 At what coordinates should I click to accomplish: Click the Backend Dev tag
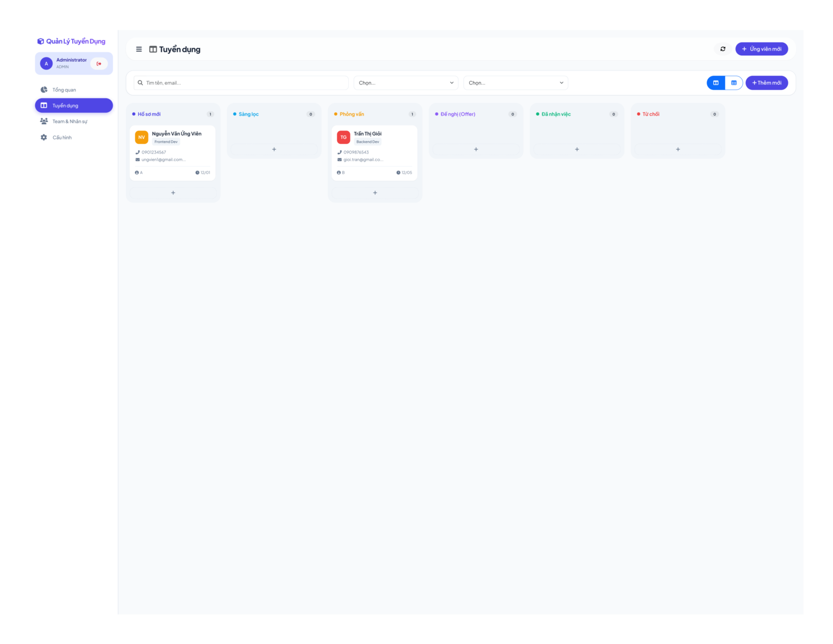coord(368,142)
